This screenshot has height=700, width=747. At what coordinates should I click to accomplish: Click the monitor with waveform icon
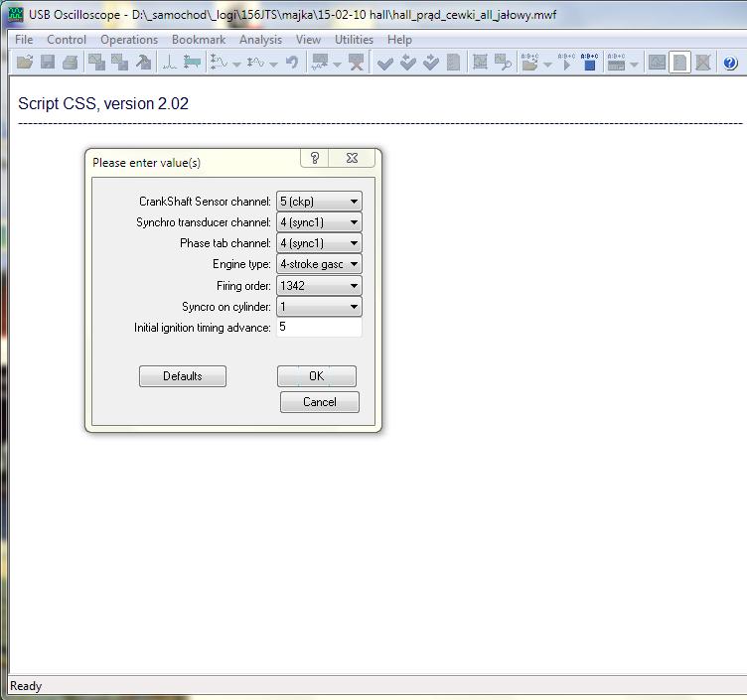pos(320,63)
